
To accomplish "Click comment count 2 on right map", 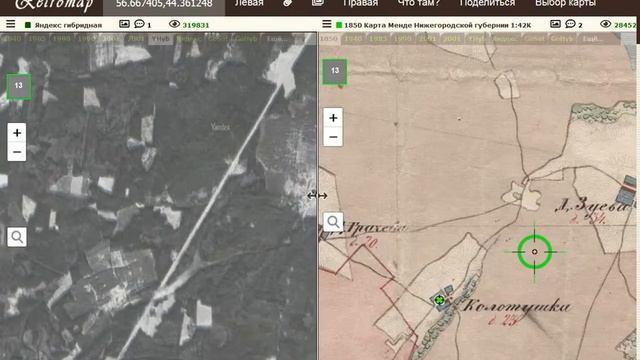I will tap(580, 25).
